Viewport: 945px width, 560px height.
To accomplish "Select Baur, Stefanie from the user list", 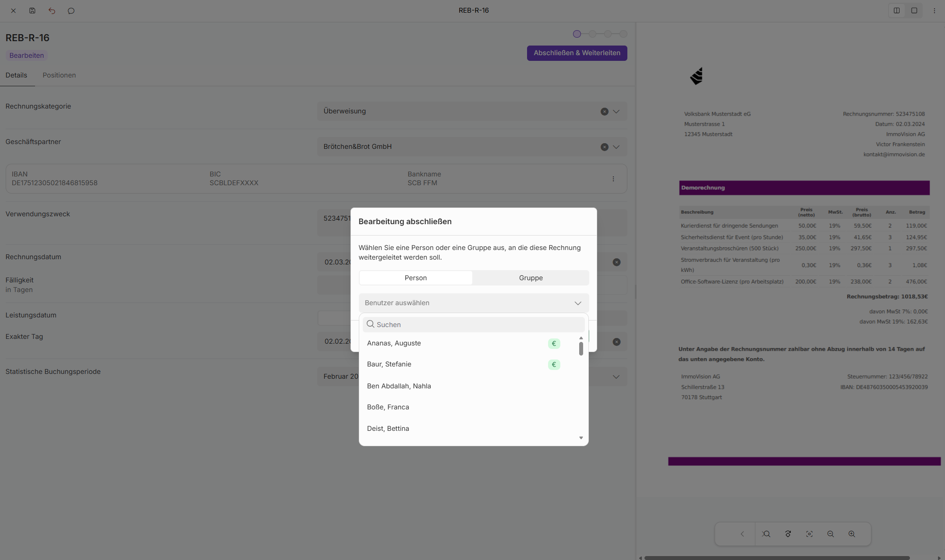I will 389,364.
